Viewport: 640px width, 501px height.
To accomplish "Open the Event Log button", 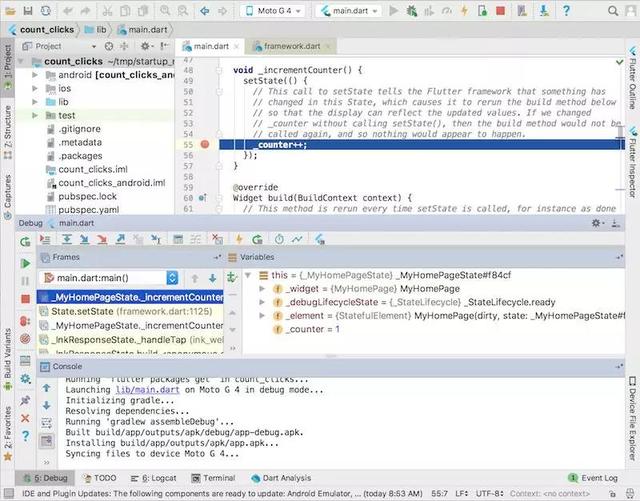I will (x=593, y=478).
